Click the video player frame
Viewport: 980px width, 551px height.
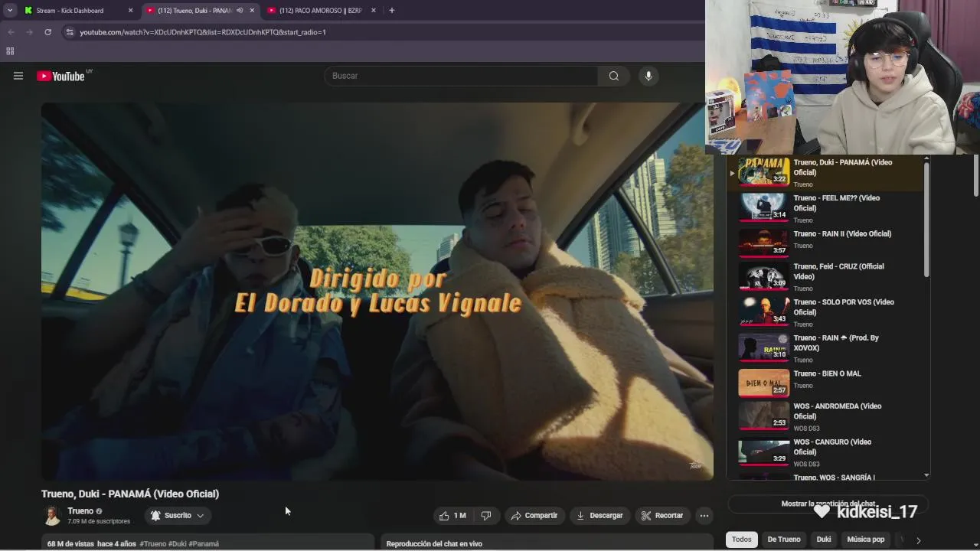click(x=377, y=292)
